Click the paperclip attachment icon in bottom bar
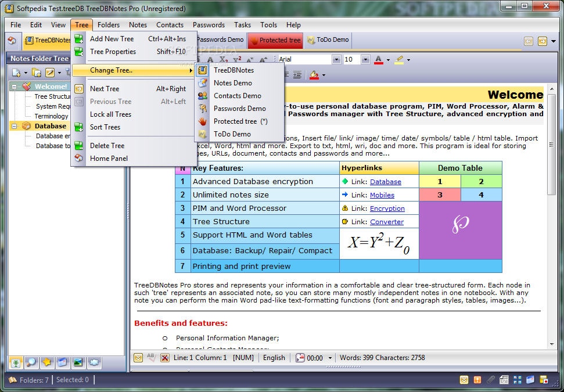The width and height of the screenshot is (564, 392). [x=491, y=380]
